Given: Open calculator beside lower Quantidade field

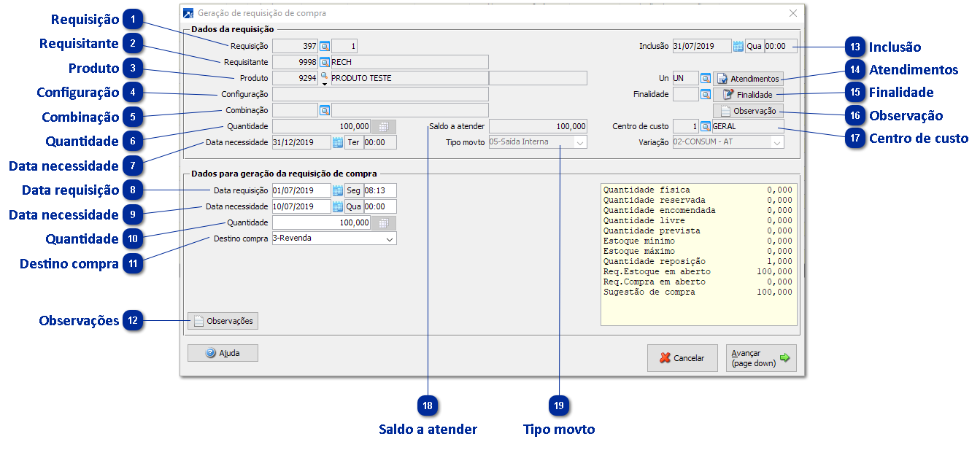Looking at the screenshot, I should [387, 222].
